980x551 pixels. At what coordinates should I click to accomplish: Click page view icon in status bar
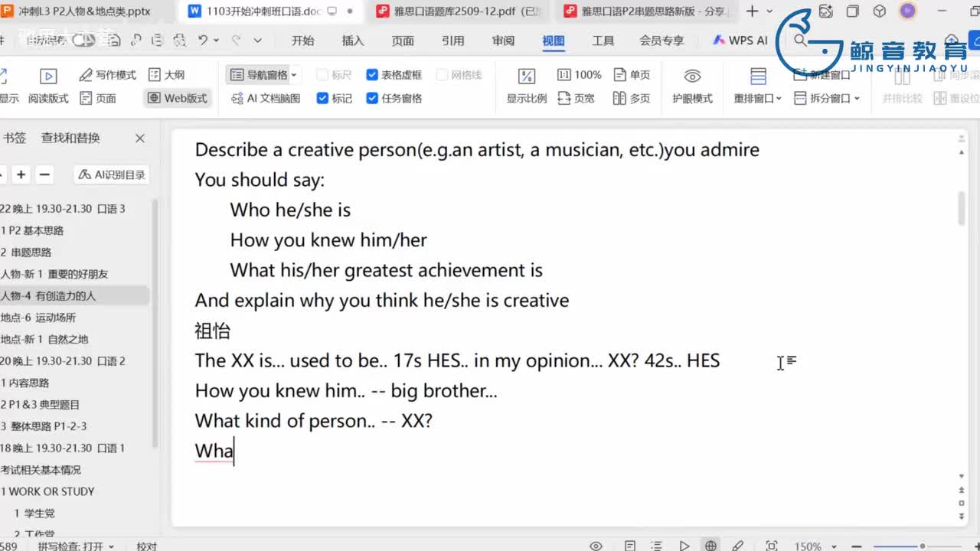tap(629, 546)
